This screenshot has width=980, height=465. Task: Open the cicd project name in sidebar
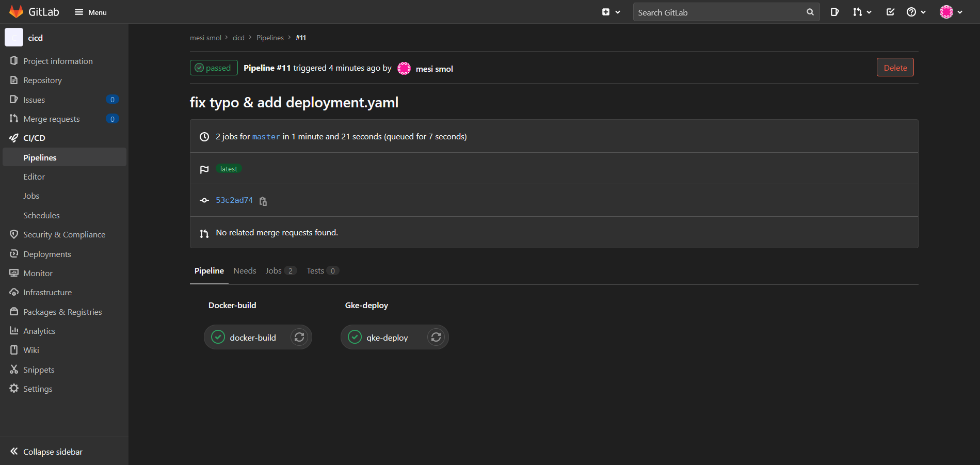pyautogui.click(x=36, y=38)
